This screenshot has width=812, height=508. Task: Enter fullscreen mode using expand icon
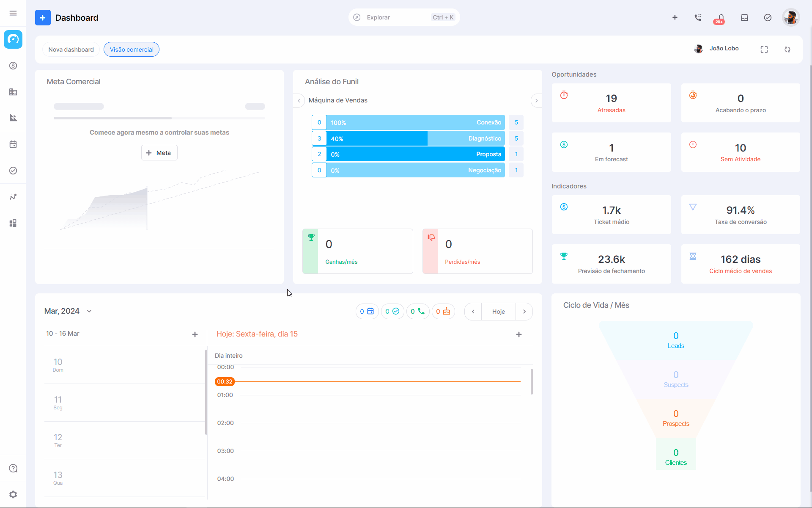point(764,50)
